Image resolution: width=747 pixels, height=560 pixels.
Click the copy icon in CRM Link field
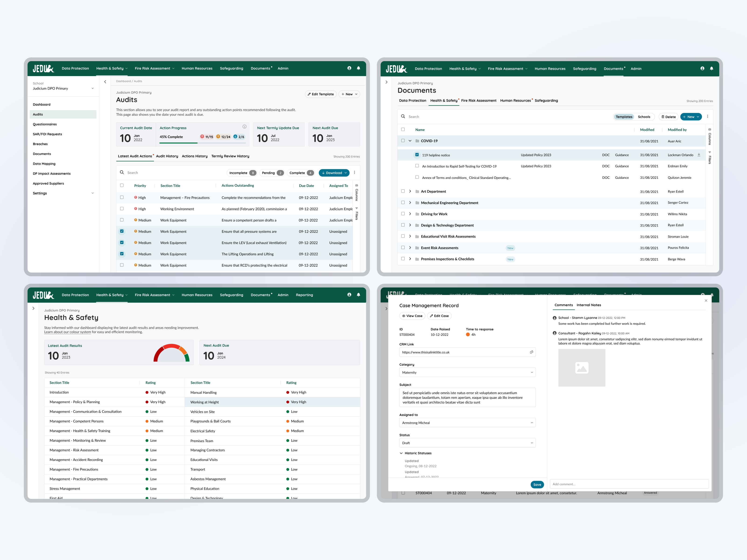[531, 352]
